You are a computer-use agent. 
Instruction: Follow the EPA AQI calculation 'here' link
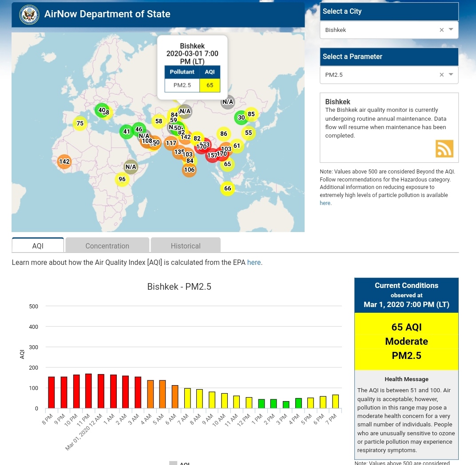point(254,262)
